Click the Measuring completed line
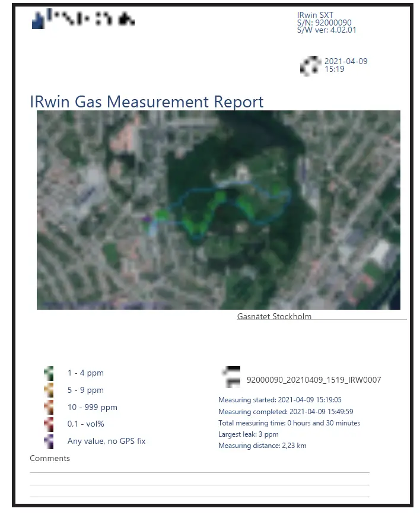Image resolution: width=420 pixels, height=518 pixels. 285,412
